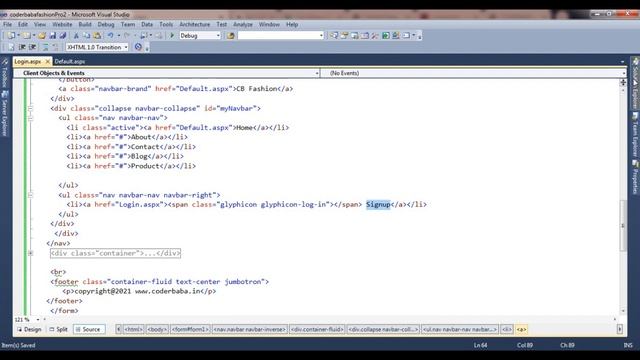Click the highlighted <a> tag navigator button
The width and height of the screenshot is (640, 360).
(522, 329)
